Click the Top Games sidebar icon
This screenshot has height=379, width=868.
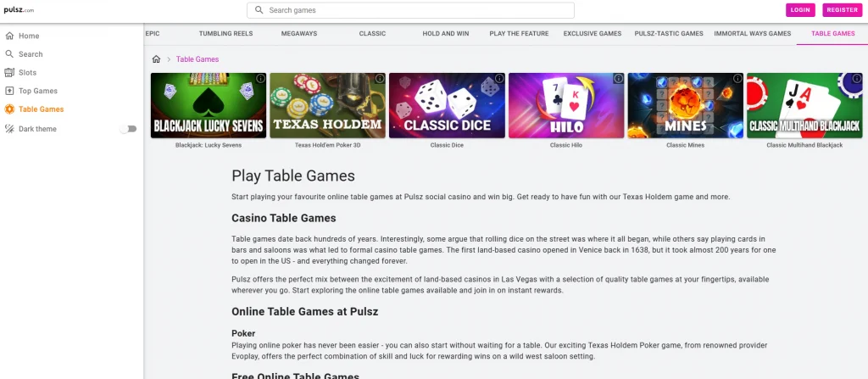click(9, 91)
